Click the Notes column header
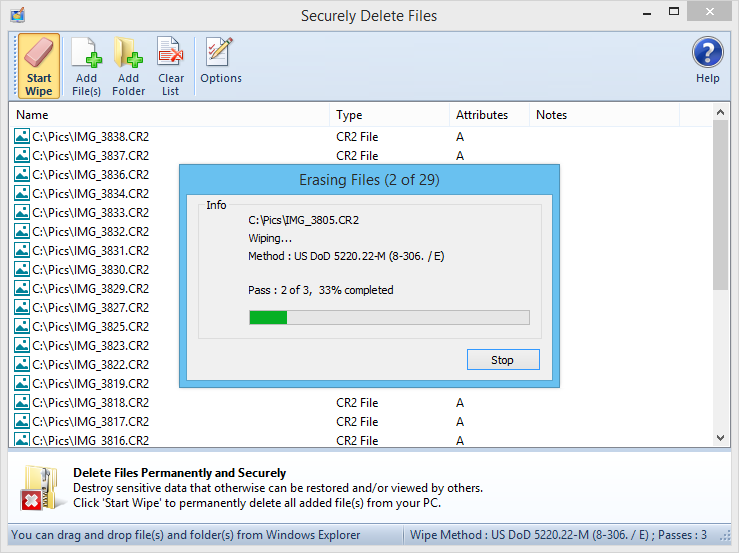Screen dimensions: 739x553 click(x=604, y=115)
